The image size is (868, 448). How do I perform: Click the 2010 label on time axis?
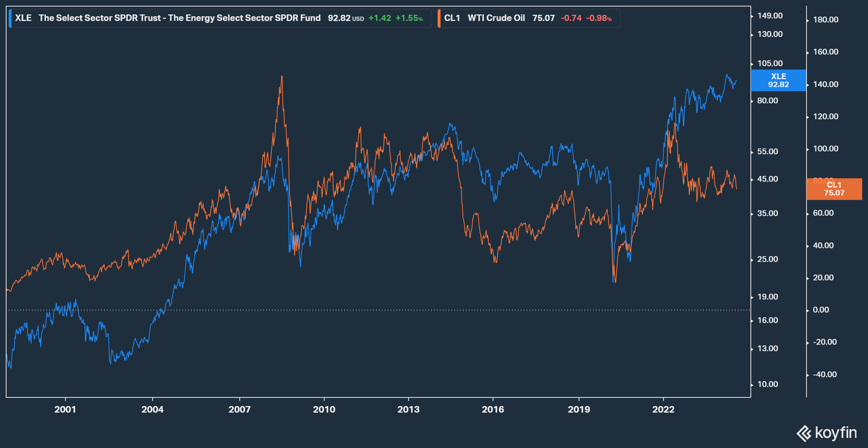(324, 409)
